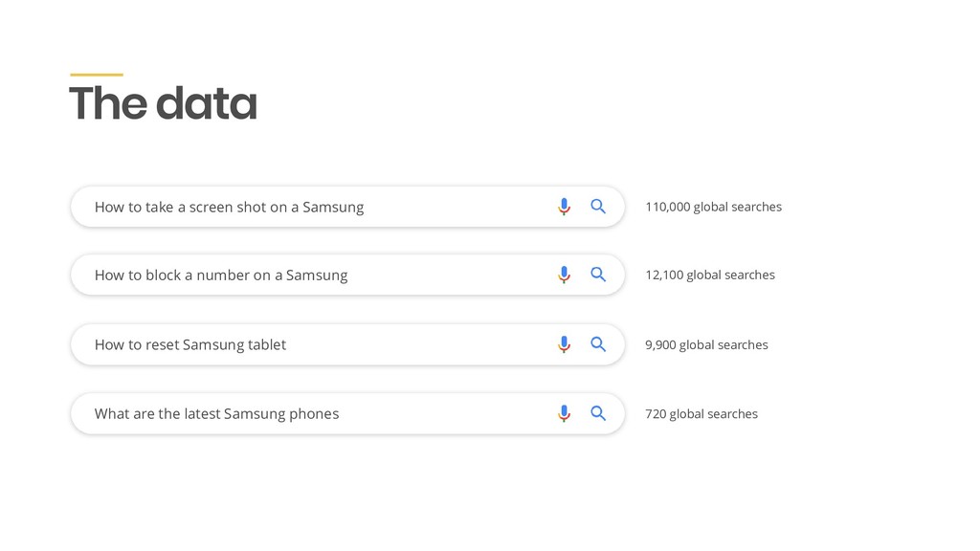Click the yellow accent line above the heading
Image resolution: width=980 pixels, height=551 pixels.
click(97, 75)
